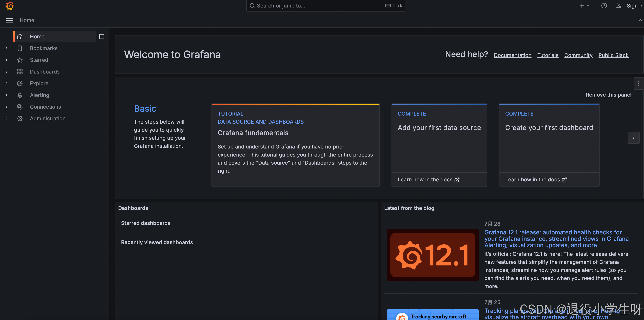
Task: Click the Administration gear icon
Action: [x=20, y=119]
